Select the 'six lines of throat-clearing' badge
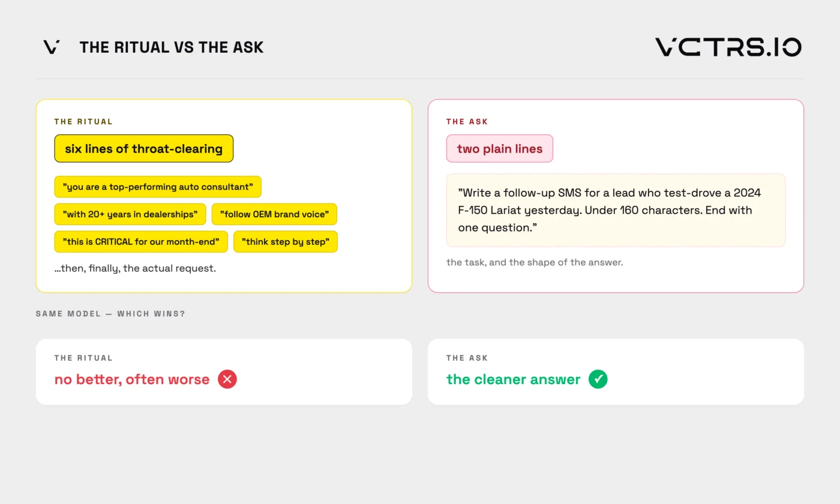 click(144, 148)
